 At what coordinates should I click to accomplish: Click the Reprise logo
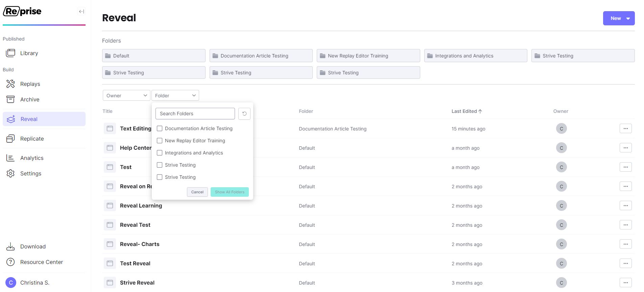[22, 11]
